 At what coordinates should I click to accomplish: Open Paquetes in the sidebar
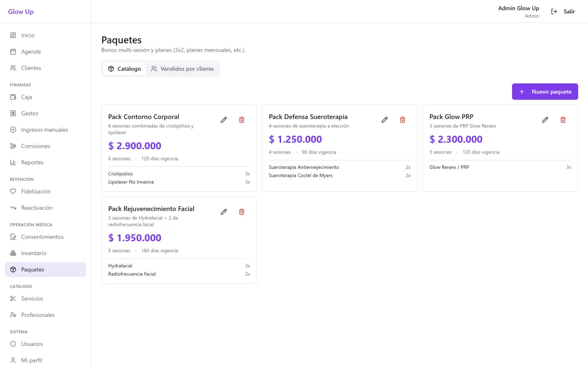click(x=46, y=269)
